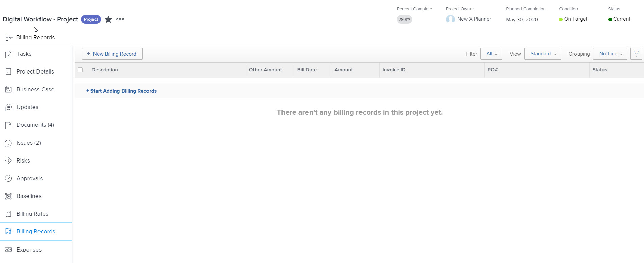Click the Baselines icon

point(8,196)
